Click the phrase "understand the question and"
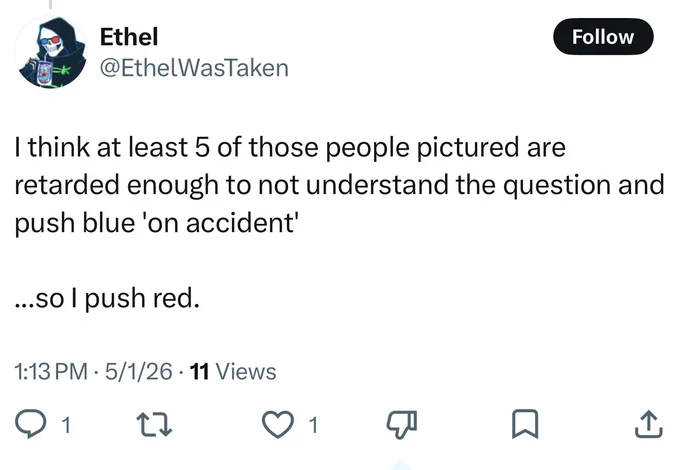The width and height of the screenshot is (680, 470). tap(485, 185)
